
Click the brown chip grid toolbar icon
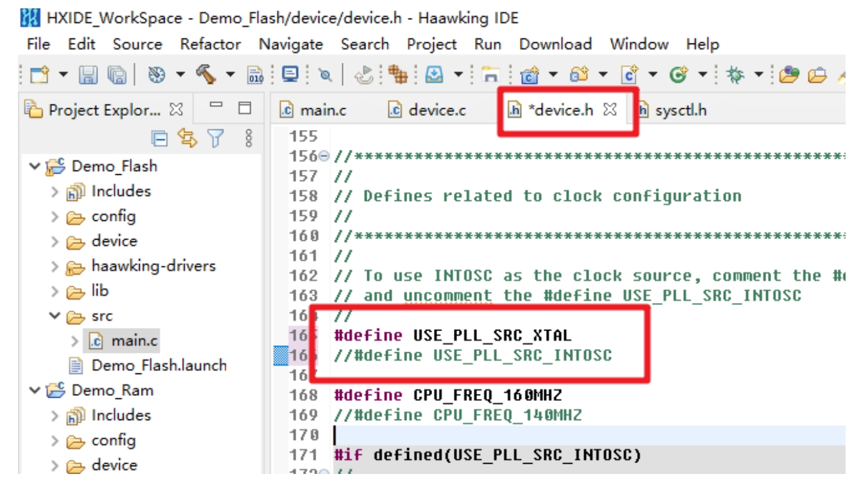coord(397,76)
